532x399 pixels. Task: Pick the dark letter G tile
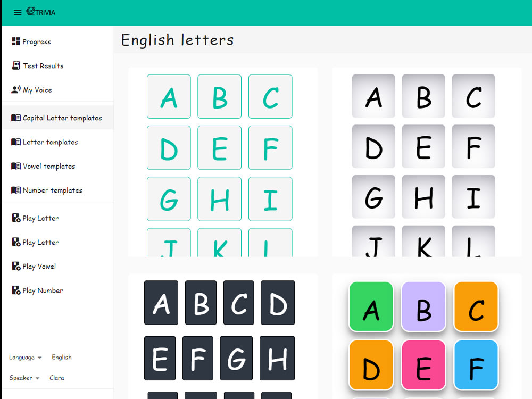click(236, 358)
